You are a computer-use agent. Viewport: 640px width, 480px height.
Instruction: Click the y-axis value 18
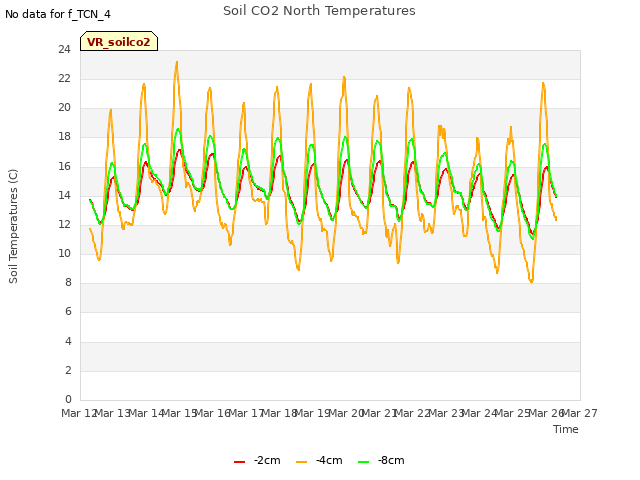pyautogui.click(x=64, y=137)
